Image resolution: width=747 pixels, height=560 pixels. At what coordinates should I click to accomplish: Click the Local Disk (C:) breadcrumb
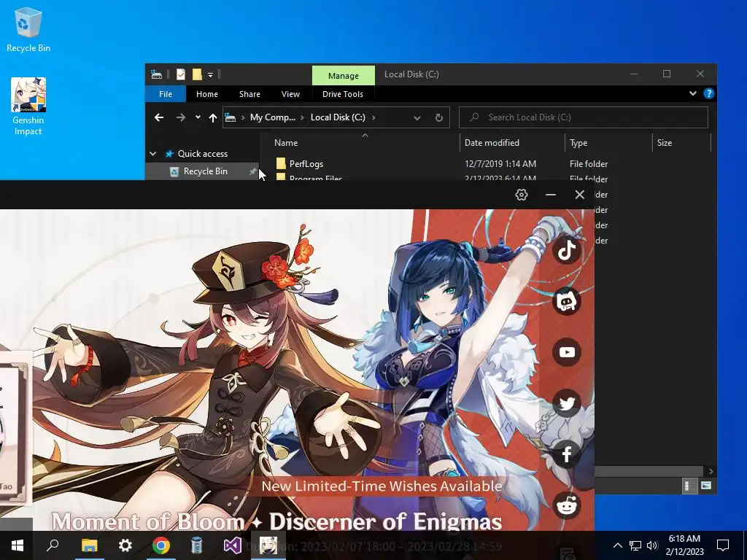[x=338, y=117]
